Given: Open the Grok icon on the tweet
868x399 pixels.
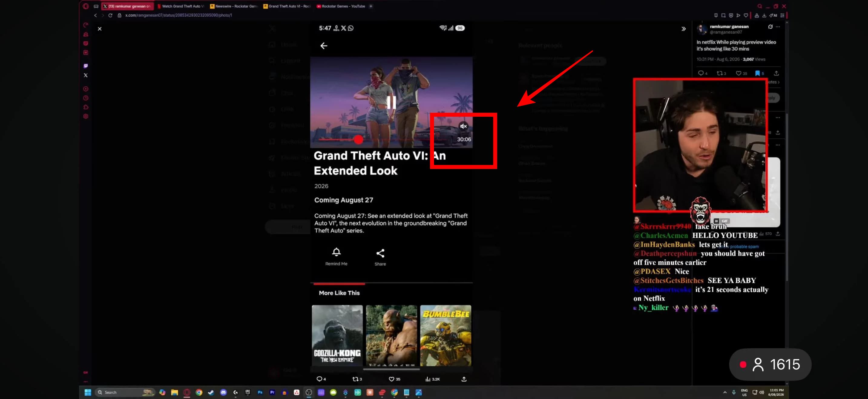Looking at the screenshot, I should tap(770, 27).
